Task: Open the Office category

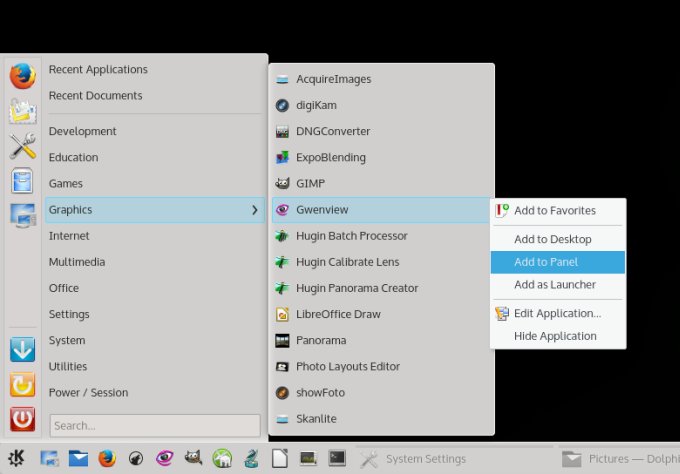Action: point(155,288)
